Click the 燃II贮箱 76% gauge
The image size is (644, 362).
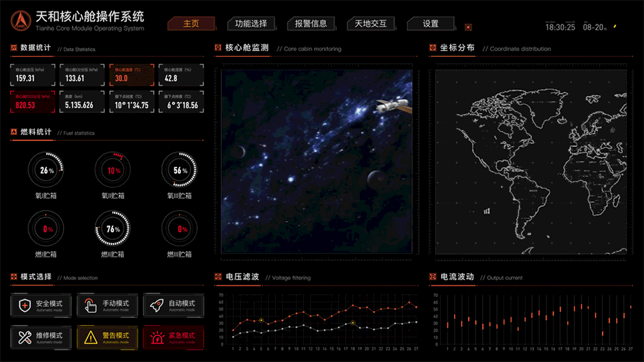pos(113,229)
